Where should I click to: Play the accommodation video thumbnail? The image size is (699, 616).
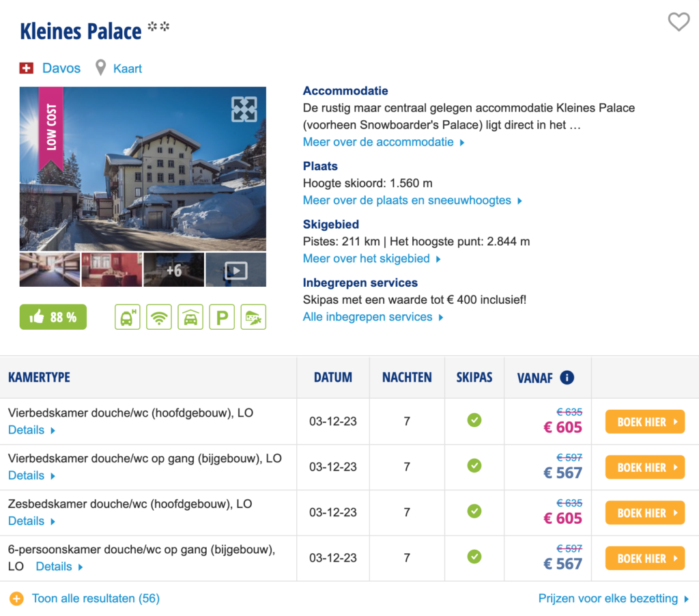point(236,270)
